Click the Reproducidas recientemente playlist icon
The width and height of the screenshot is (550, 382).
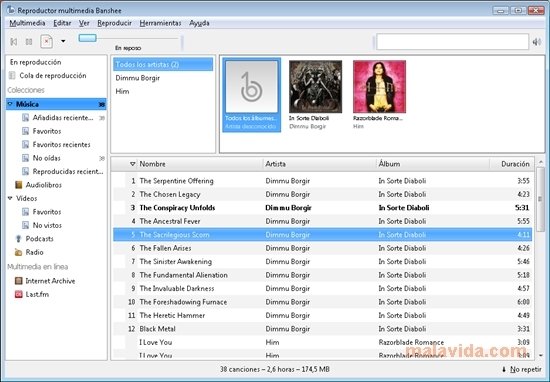(25, 172)
